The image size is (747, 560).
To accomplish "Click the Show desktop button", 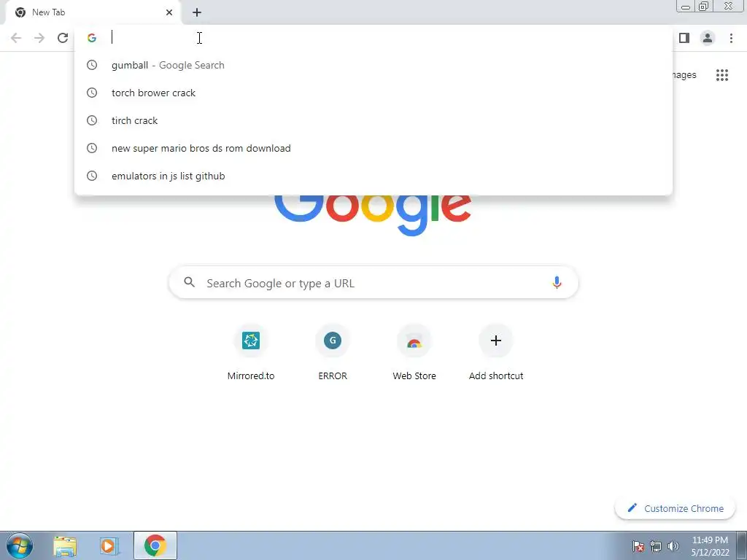I will 741,545.
